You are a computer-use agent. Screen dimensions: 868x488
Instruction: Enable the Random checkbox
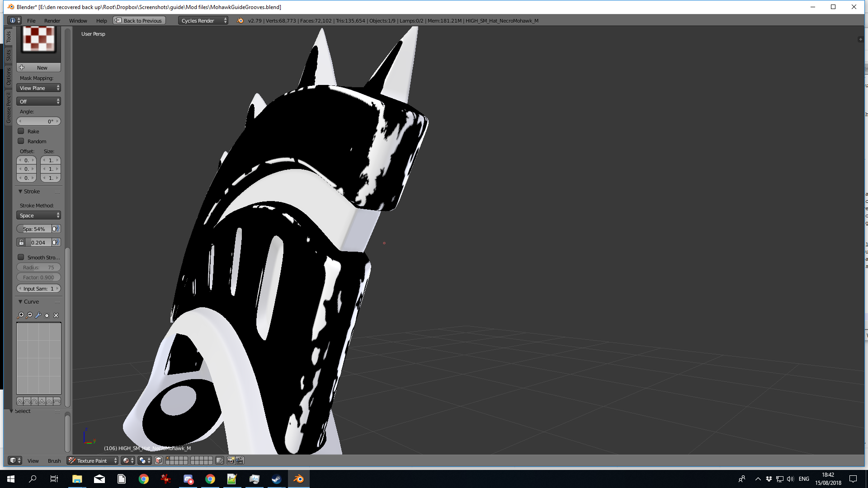coord(21,141)
